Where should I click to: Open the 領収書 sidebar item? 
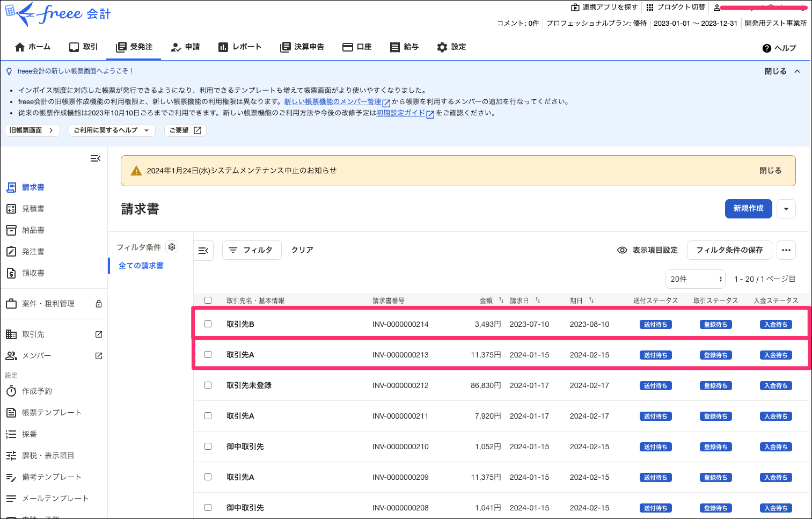33,273
